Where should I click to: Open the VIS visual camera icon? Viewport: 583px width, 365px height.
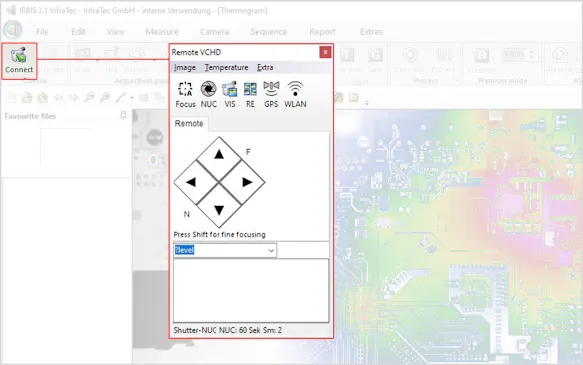pos(230,95)
